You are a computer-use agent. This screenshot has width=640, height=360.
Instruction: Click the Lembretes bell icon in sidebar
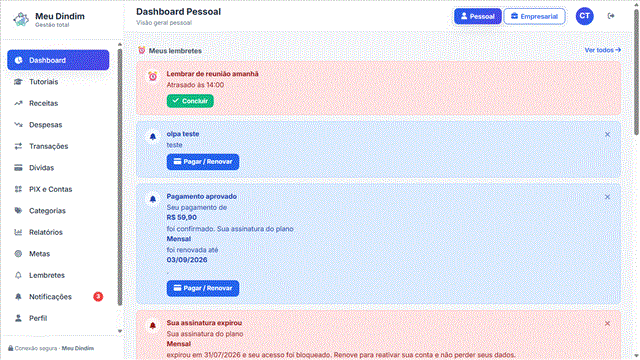[18, 275]
